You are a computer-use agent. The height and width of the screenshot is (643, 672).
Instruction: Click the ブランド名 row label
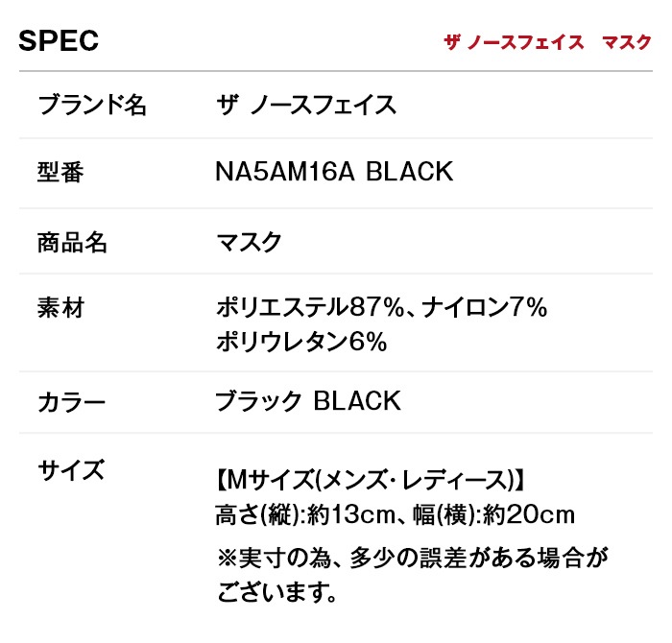coord(92,105)
